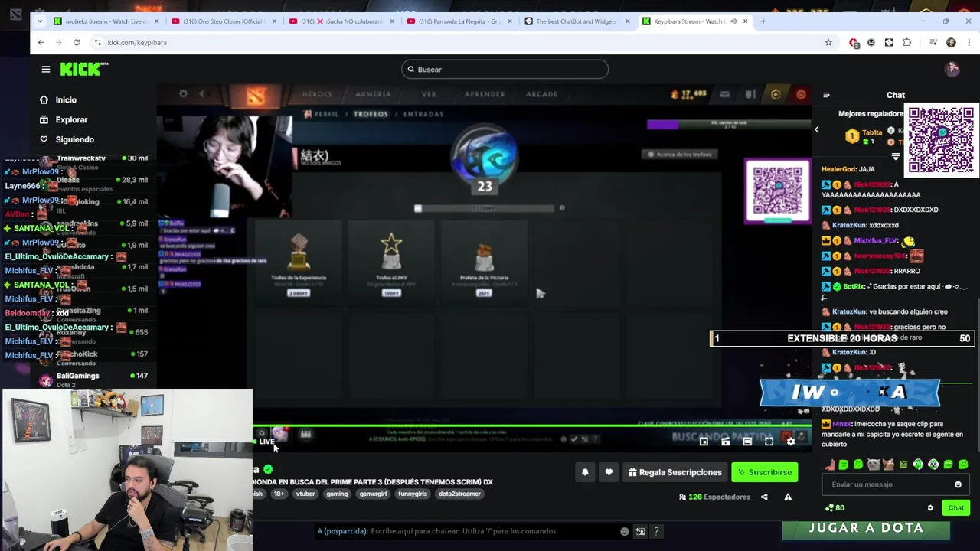Screen dimensions: 980x551
Task: Click the Dota 2 logo in stream
Action: [256, 96]
